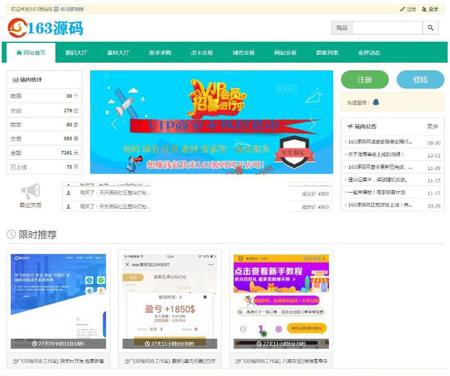Image resolution: width=450 pixels, height=376 pixels.
Task: Click the carousel next arrow on VIP banner
Action: (x=312, y=124)
